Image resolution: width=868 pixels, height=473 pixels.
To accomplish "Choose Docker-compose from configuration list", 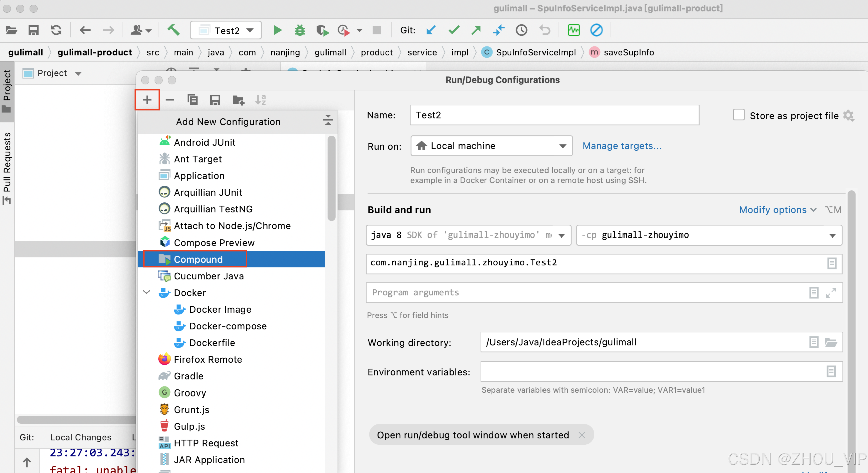I will 228,326.
